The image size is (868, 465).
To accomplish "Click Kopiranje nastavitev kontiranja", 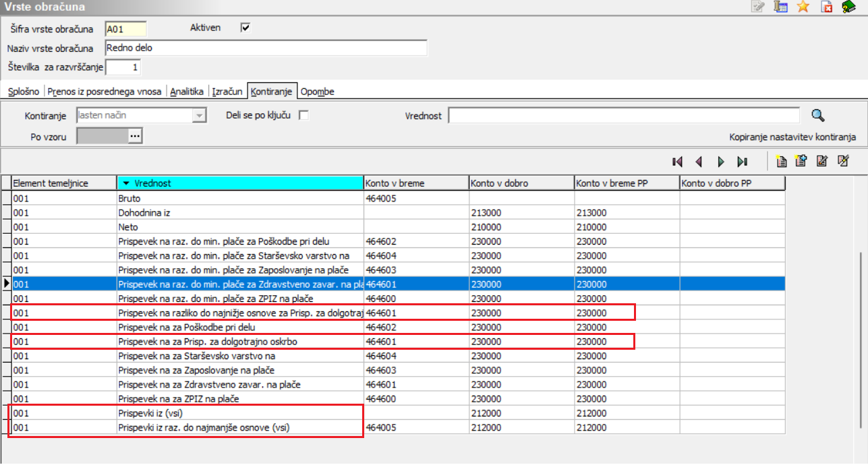I will coord(792,137).
